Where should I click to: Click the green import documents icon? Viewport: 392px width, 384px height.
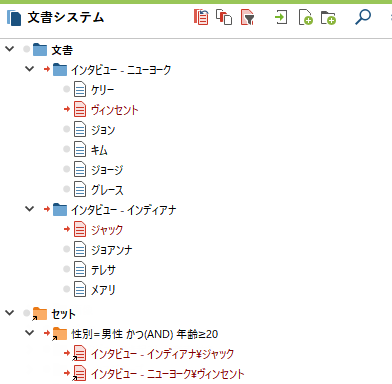(x=281, y=17)
